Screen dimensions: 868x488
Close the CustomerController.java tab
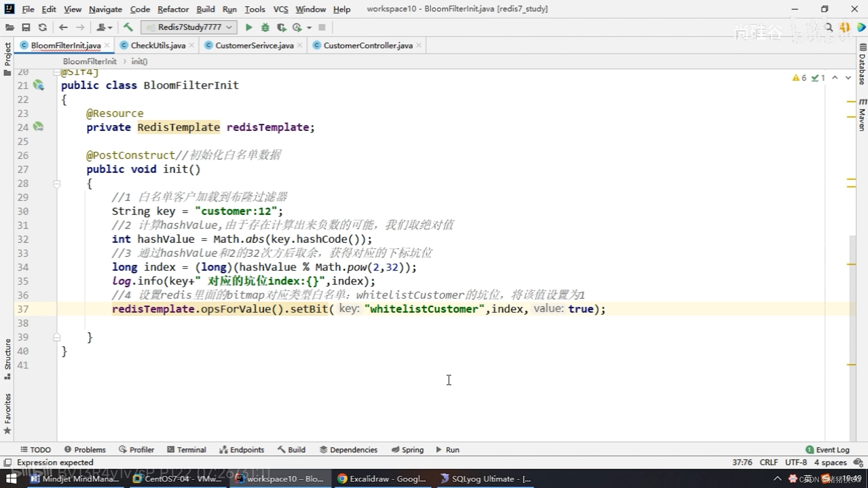point(419,45)
